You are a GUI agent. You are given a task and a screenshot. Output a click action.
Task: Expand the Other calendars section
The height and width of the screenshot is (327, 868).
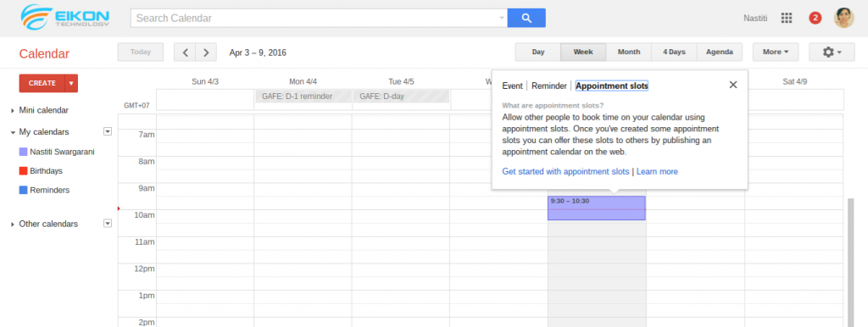tap(14, 224)
